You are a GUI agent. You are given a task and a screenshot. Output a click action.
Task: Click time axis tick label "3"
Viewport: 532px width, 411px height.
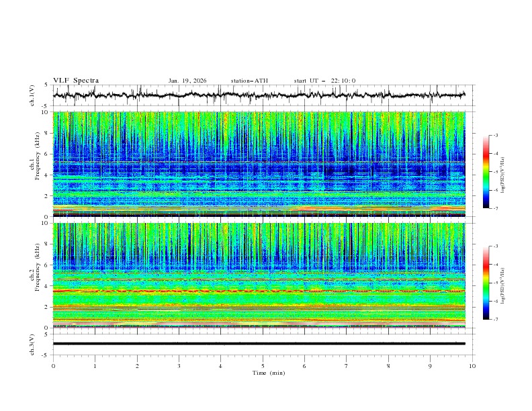pyautogui.click(x=179, y=366)
